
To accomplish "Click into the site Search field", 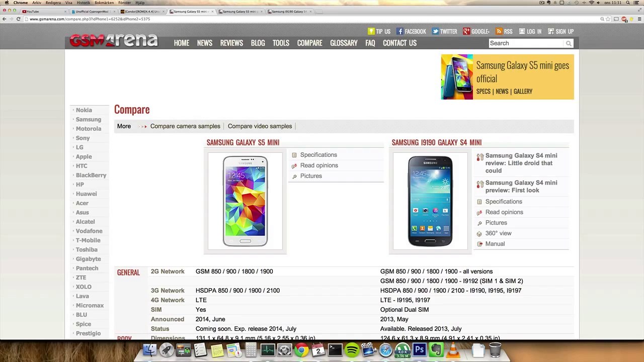I will pos(526,43).
